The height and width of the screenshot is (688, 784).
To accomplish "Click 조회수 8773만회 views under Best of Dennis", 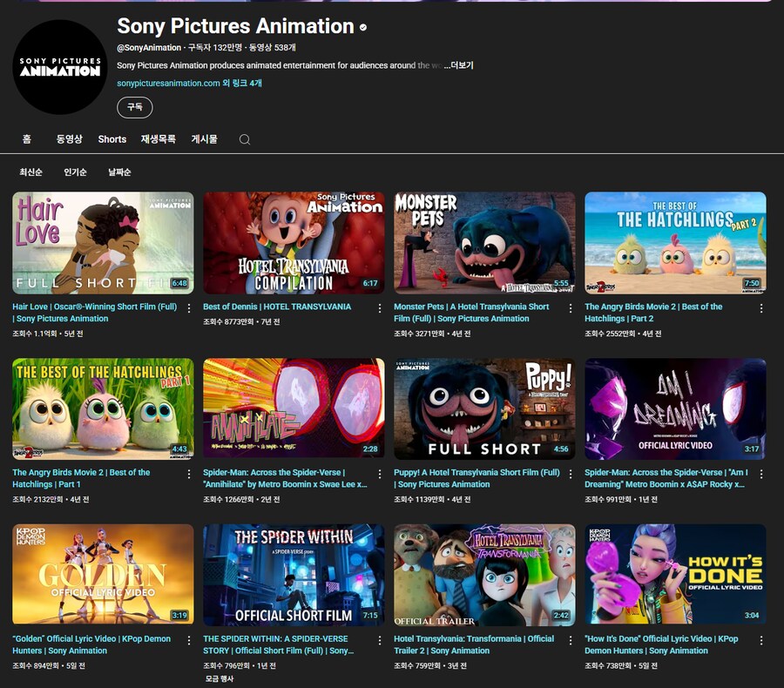I will [x=228, y=321].
